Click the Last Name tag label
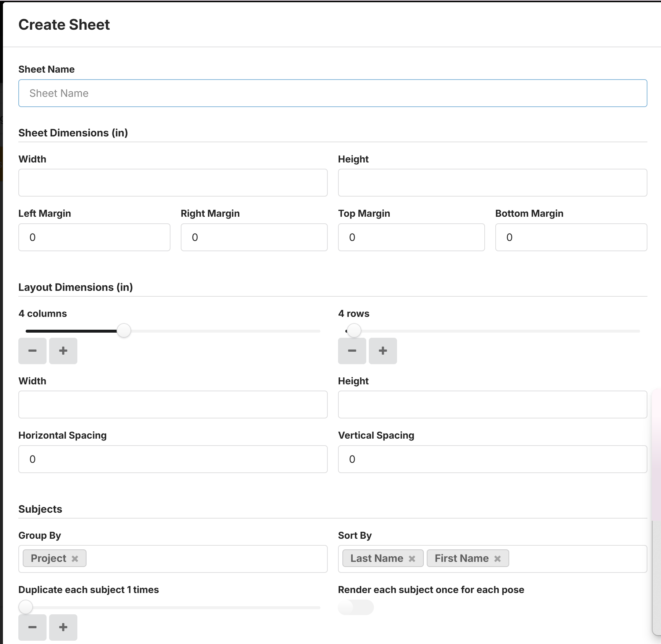The image size is (661, 644). pyautogui.click(x=377, y=558)
